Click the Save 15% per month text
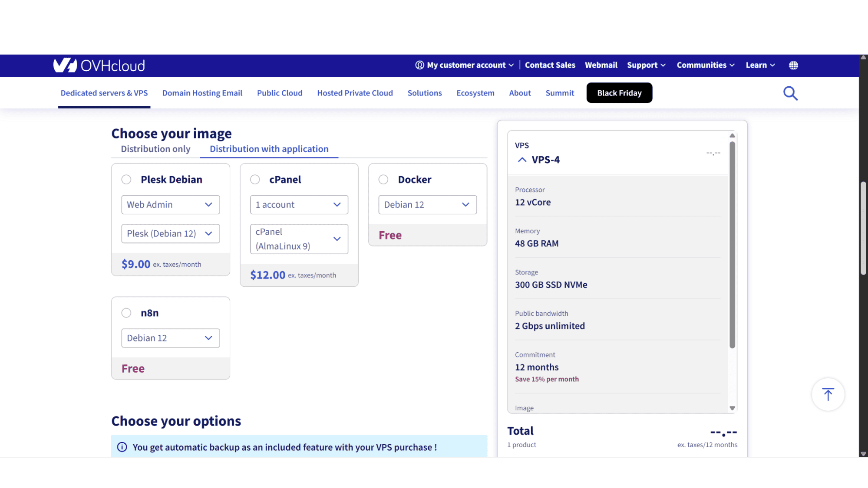This screenshot has height=488, width=868. pos(547,379)
